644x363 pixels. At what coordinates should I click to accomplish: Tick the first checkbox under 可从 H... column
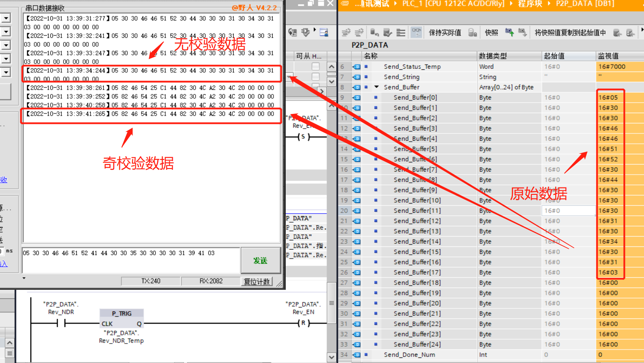coord(316,66)
